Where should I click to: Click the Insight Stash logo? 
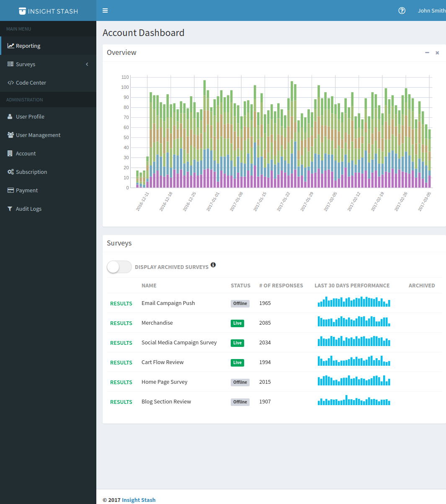48,11
